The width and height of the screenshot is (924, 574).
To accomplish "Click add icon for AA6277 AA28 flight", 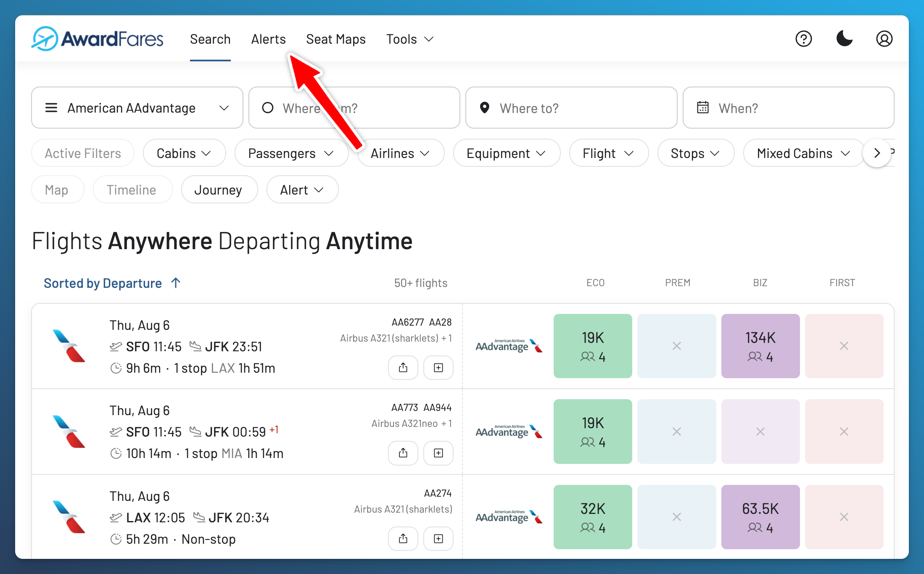I will point(438,368).
